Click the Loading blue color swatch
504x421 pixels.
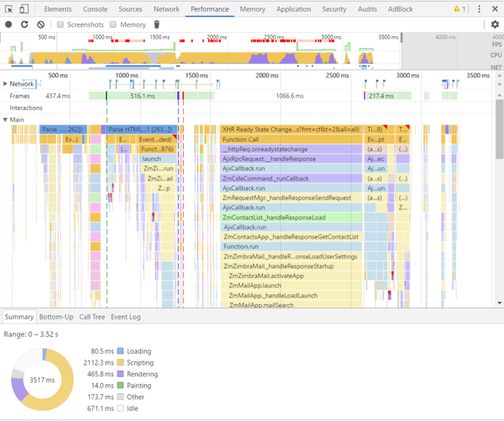120,351
